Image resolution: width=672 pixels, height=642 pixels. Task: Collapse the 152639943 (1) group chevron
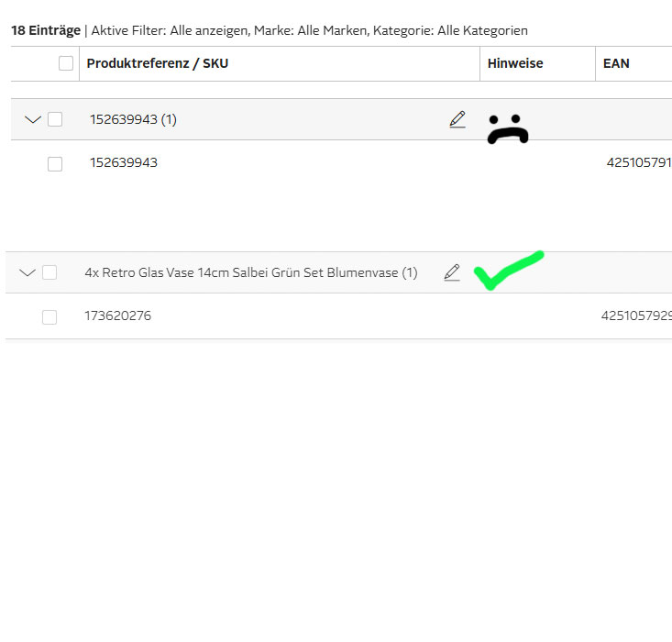tap(33, 119)
